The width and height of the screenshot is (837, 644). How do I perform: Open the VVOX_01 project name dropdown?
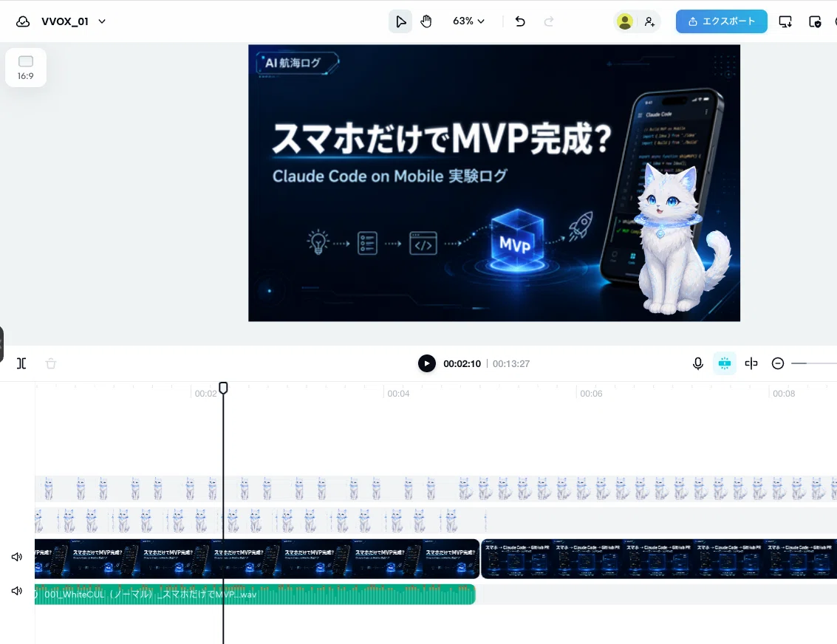point(74,21)
